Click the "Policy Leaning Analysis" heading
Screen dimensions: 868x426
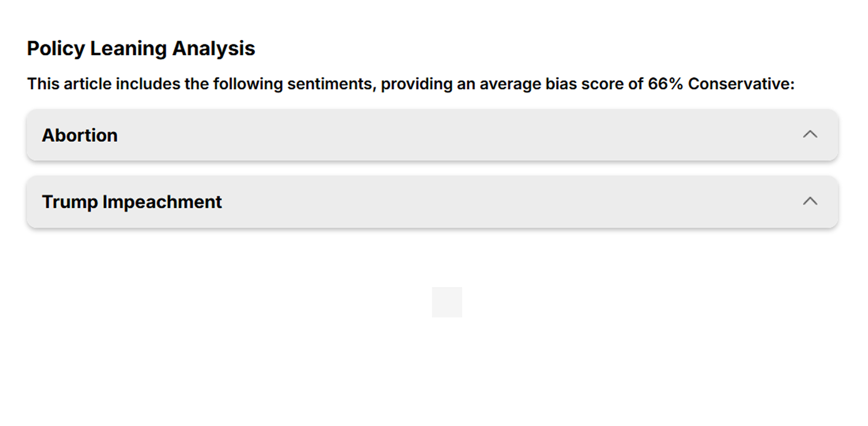(x=141, y=48)
